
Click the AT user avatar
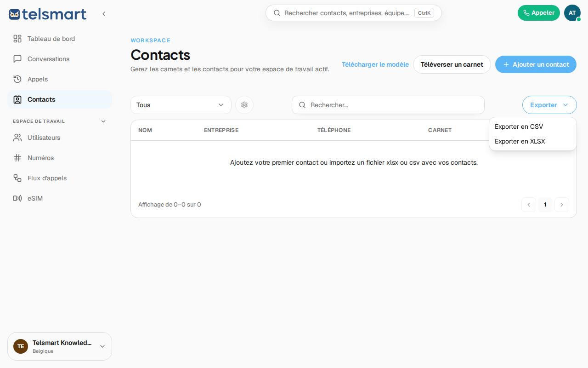click(572, 13)
